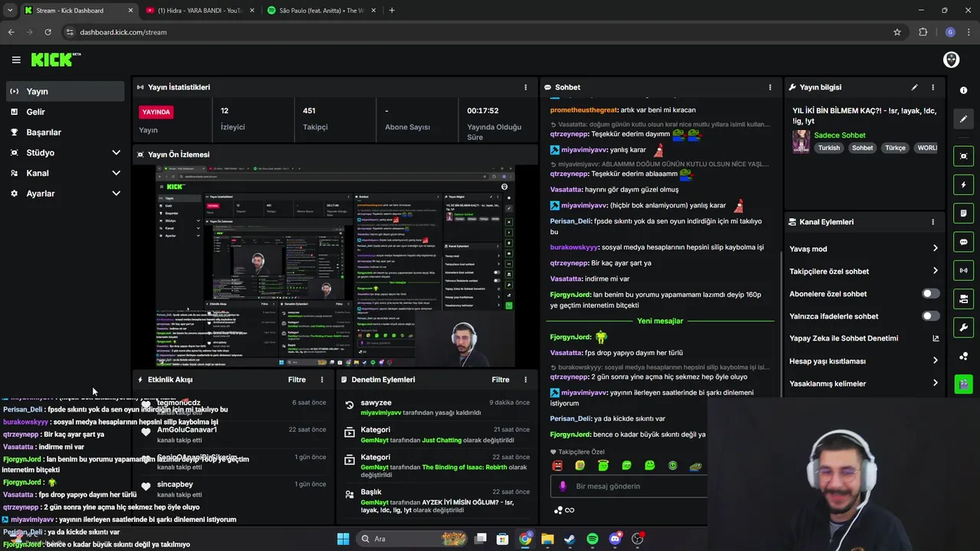Open the Kanal Eylemleri three-dot menu
The width and height of the screenshot is (980, 551).
pos(933,222)
